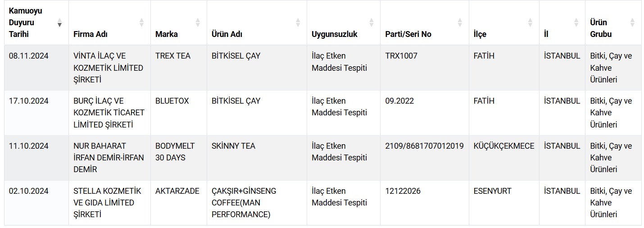Sort by Ürün Grubu arrow icon
Screen dimensions: 644x228
click(x=632, y=23)
